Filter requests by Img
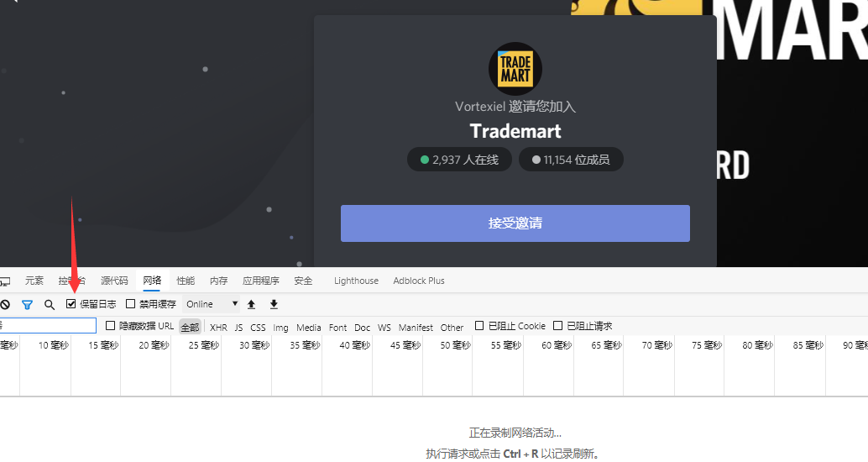Viewport: 868px width, 462px height. click(x=280, y=328)
